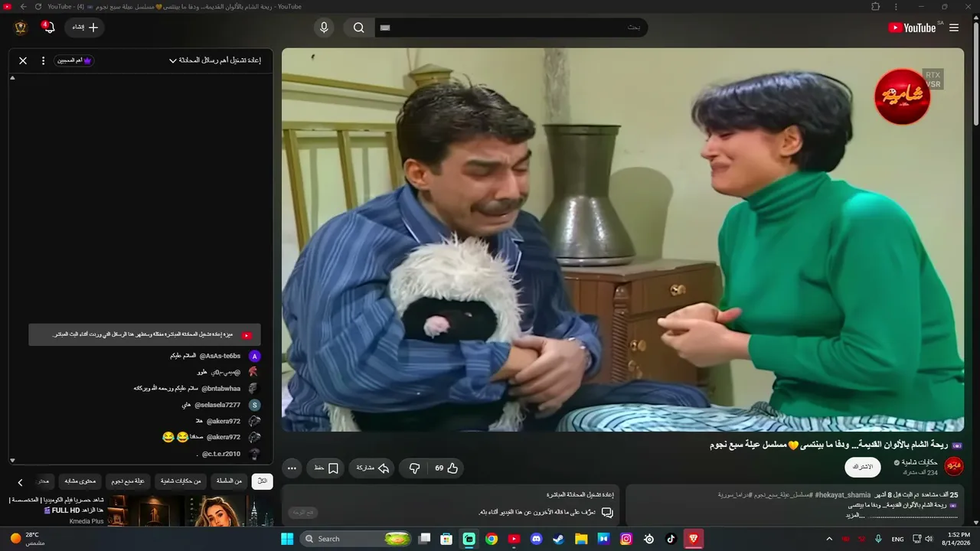Open Discord from the taskbar

pyautogui.click(x=536, y=539)
